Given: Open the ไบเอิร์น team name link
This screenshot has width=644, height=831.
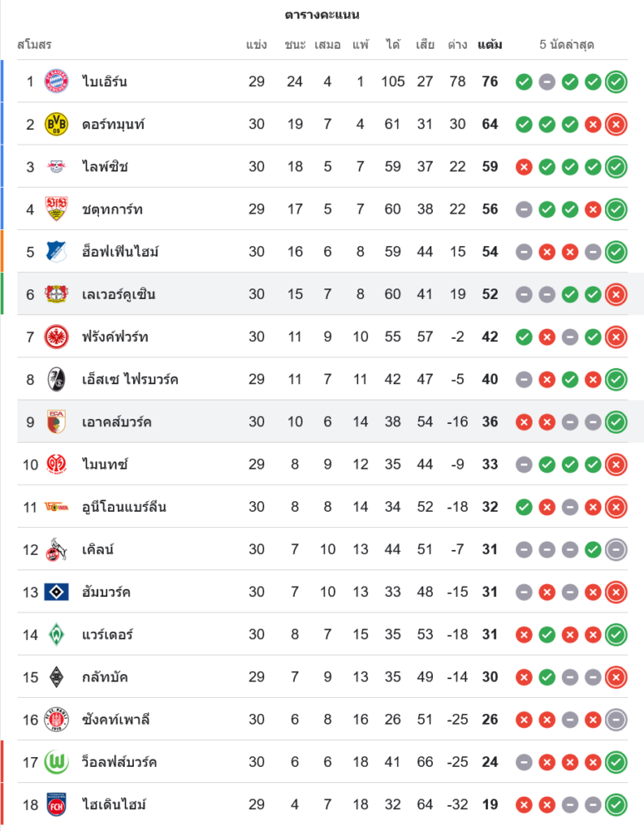Looking at the screenshot, I should (x=105, y=81).
